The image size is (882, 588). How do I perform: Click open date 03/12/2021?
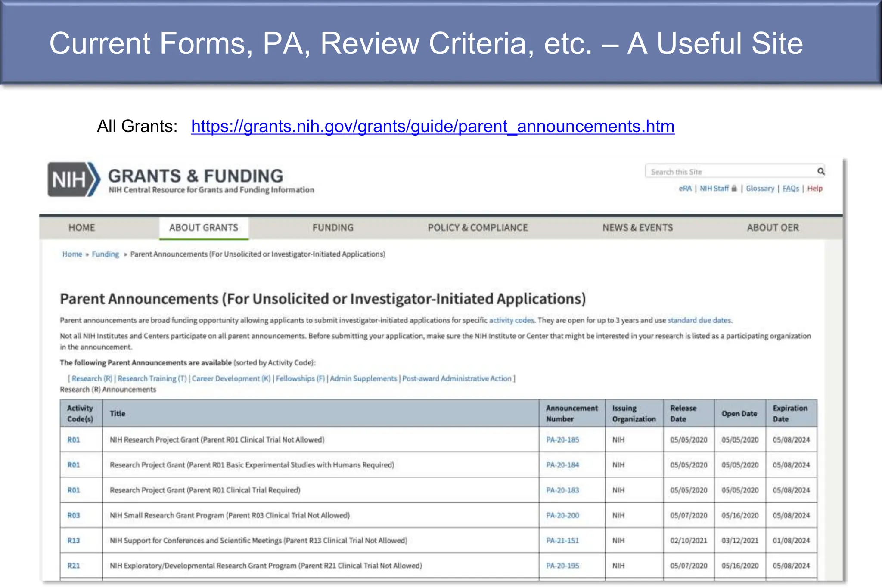740,541
